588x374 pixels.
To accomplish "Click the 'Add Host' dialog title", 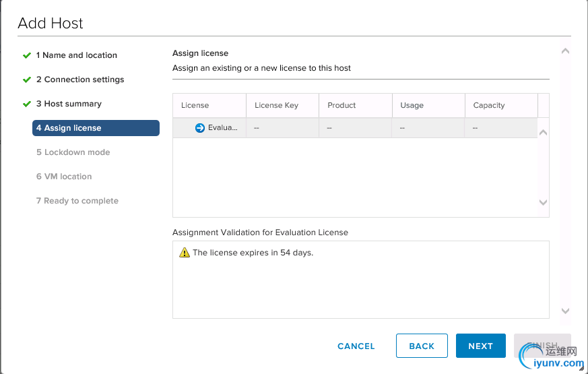I will (x=51, y=23).
